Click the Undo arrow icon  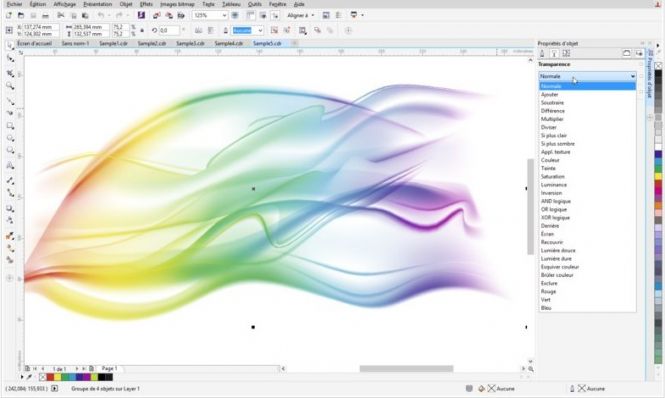point(101,15)
